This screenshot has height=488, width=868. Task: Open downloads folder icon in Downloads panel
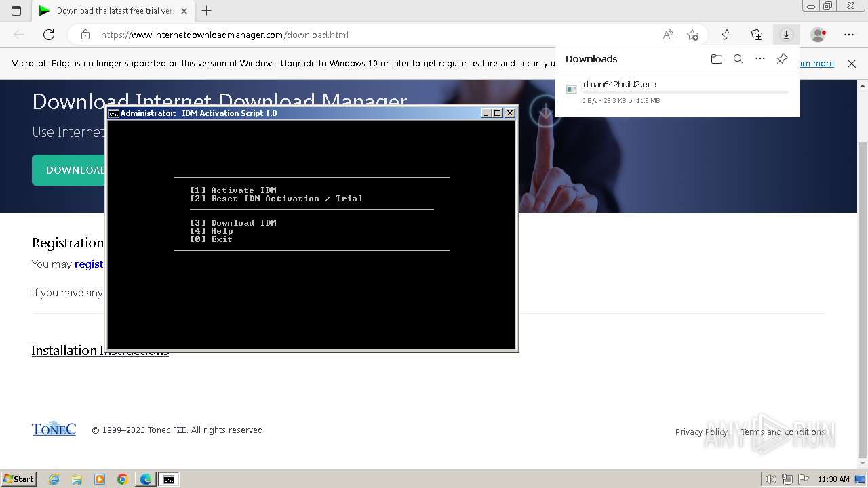[717, 59]
